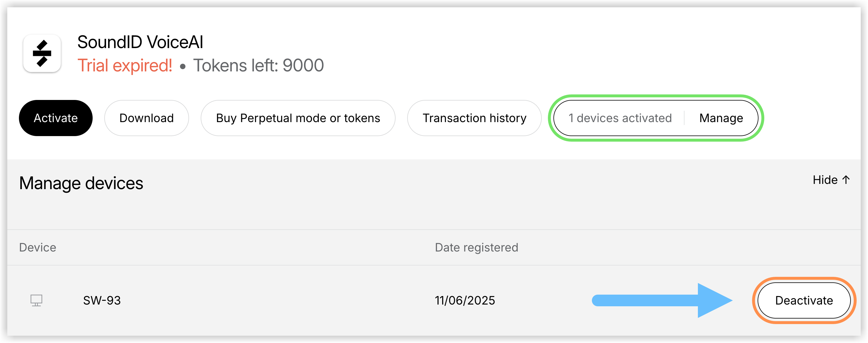Click the computer monitor device icon

pyautogui.click(x=36, y=300)
